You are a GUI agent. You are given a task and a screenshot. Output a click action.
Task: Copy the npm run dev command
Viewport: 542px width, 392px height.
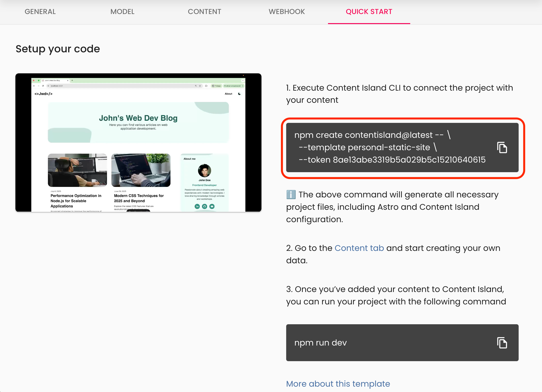tap(502, 343)
